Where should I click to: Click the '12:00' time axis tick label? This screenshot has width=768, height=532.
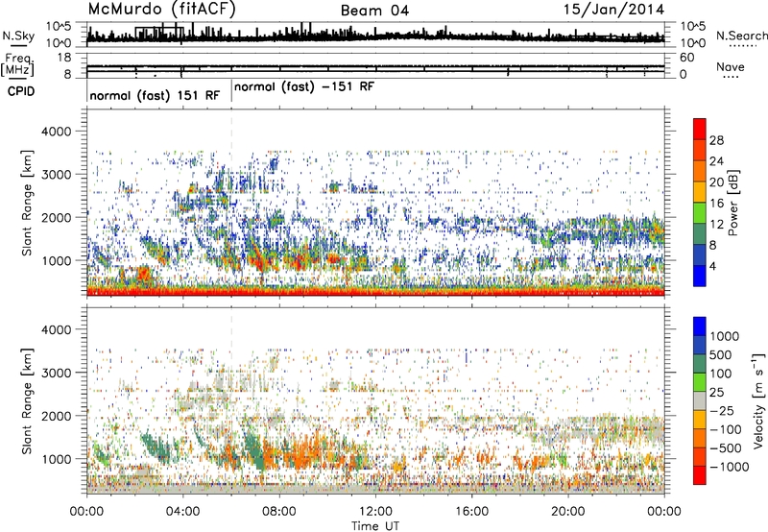pyautogui.click(x=375, y=512)
